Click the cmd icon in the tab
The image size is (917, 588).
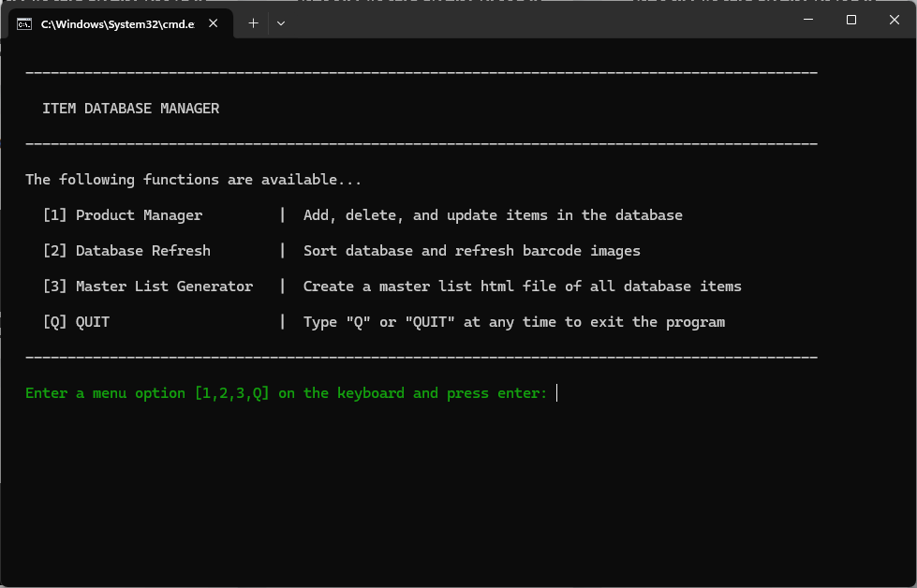(25, 24)
